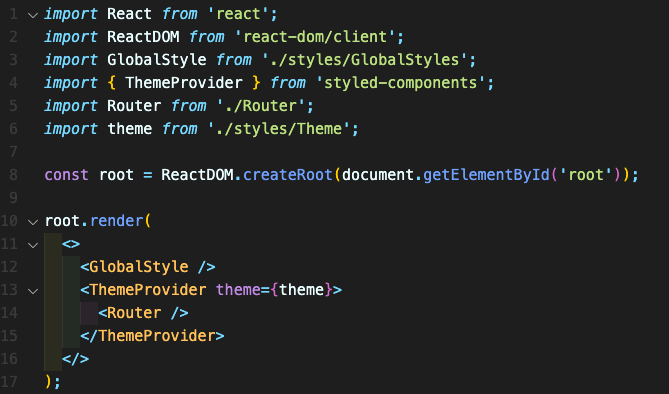This screenshot has height=394, width=669.
Task: Click the Router import identifier on line 5
Action: (134, 106)
